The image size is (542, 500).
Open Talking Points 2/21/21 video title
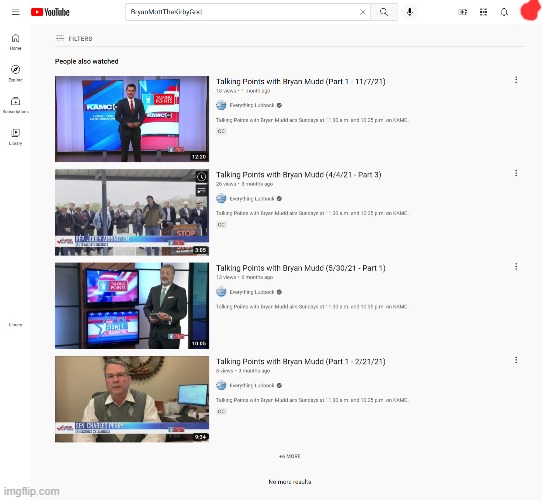(x=301, y=361)
